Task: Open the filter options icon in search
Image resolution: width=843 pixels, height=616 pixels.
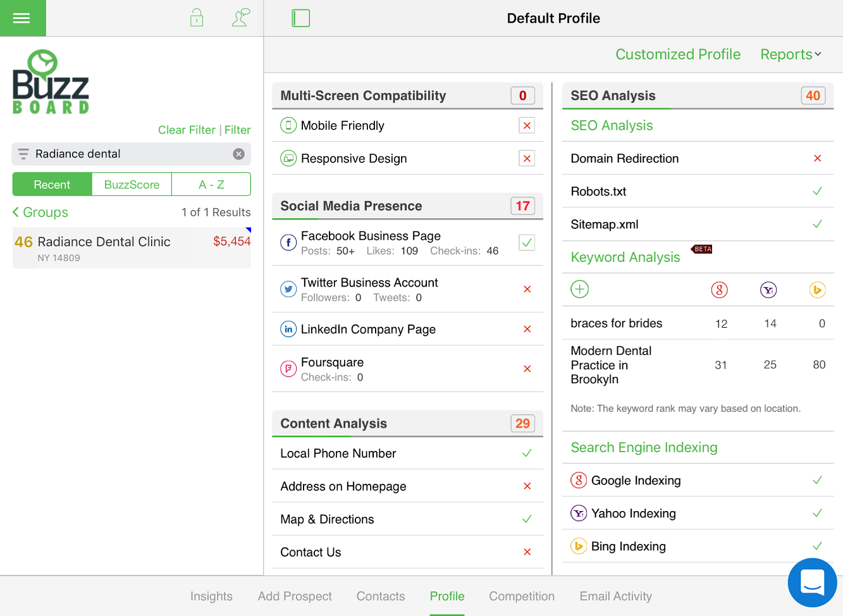Action: click(23, 154)
